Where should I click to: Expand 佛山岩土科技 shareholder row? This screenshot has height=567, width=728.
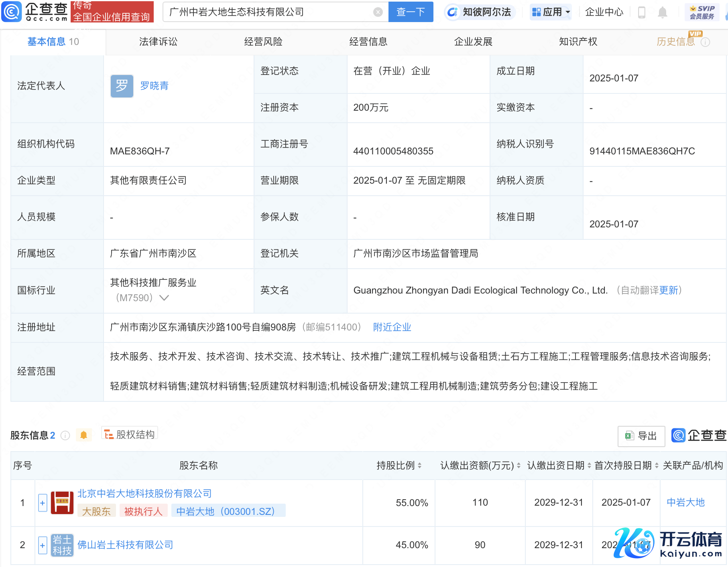(x=43, y=545)
